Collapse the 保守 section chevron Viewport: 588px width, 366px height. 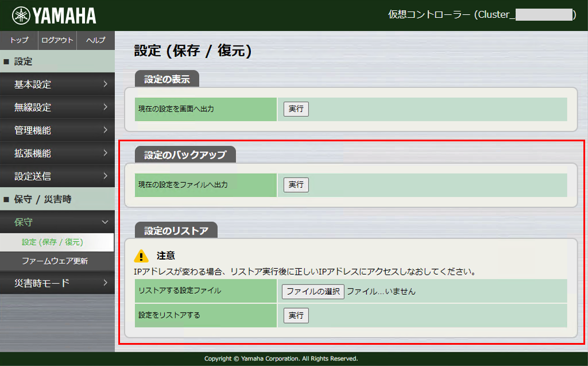point(105,222)
